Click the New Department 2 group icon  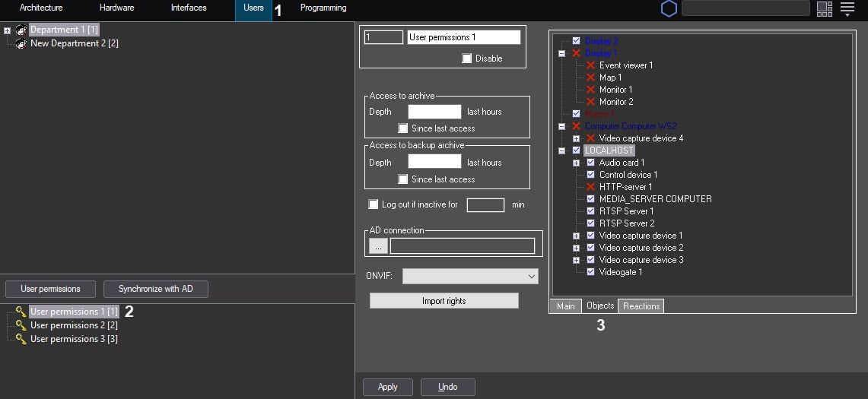coord(21,43)
